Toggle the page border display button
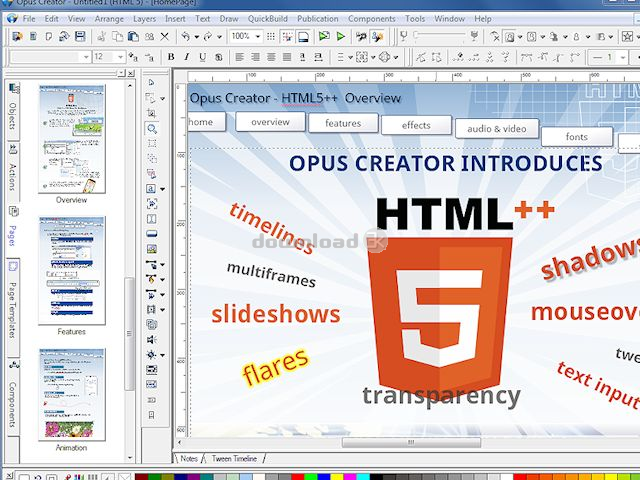Image resolution: width=640 pixels, height=480 pixels. pos(303,37)
